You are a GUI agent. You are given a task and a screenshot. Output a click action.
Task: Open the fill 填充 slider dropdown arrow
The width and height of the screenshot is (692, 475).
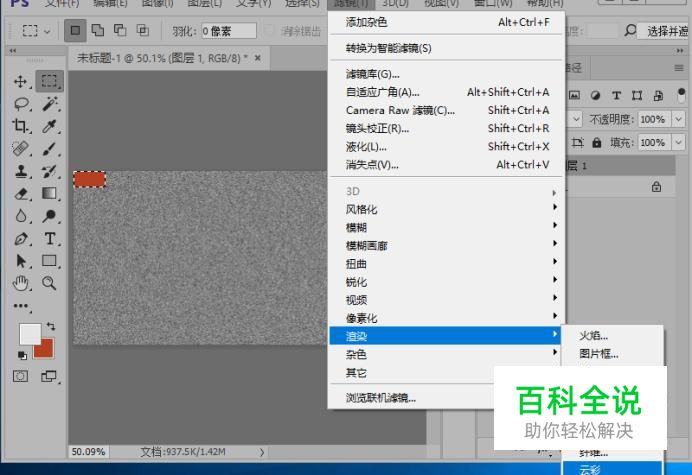(678, 142)
